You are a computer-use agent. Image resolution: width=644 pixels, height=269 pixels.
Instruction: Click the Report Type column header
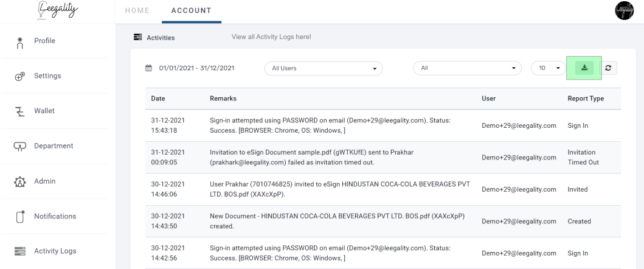point(586,99)
